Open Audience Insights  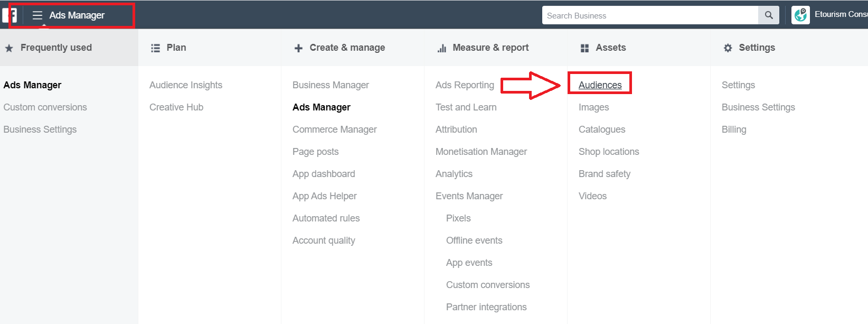point(186,85)
